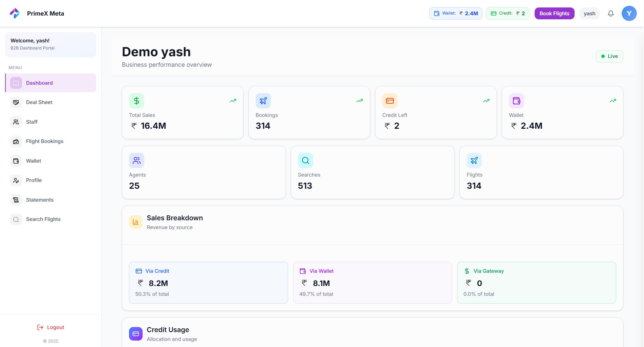644x347 pixels.
Task: Click the Wallet card trend arrow icon
Action: pyautogui.click(x=613, y=101)
